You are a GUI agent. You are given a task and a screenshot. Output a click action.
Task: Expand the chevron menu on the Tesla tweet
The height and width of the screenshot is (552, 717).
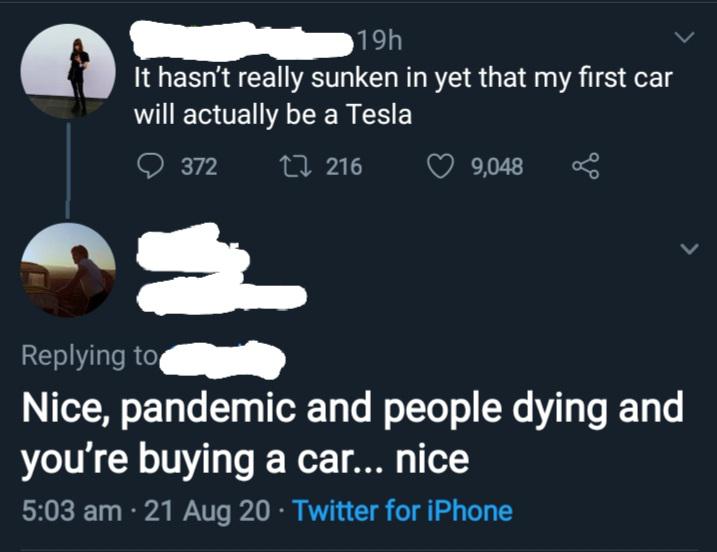pos(684,39)
